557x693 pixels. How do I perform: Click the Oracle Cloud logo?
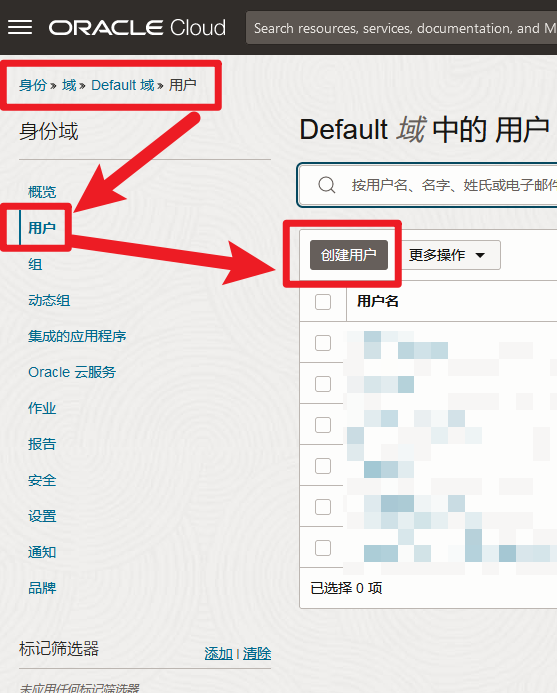137,27
